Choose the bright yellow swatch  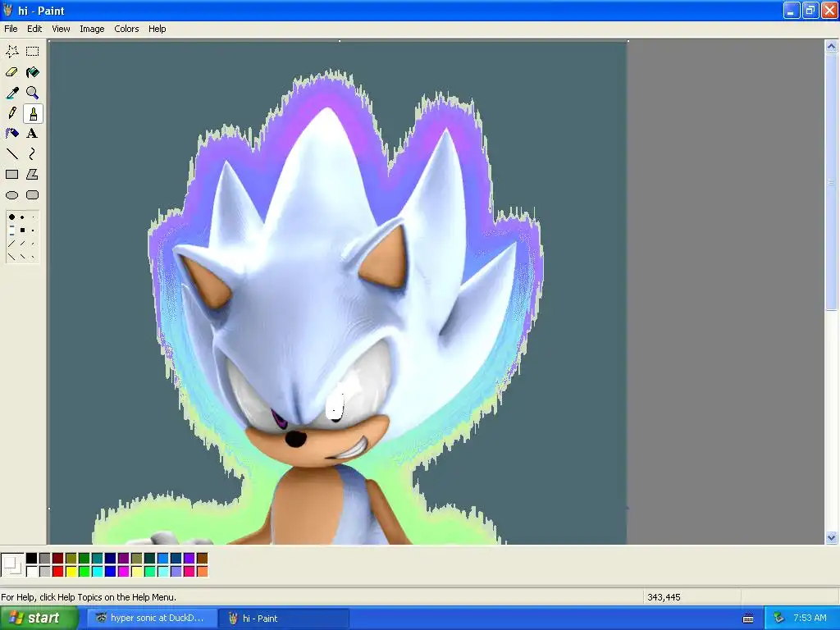click(x=71, y=572)
